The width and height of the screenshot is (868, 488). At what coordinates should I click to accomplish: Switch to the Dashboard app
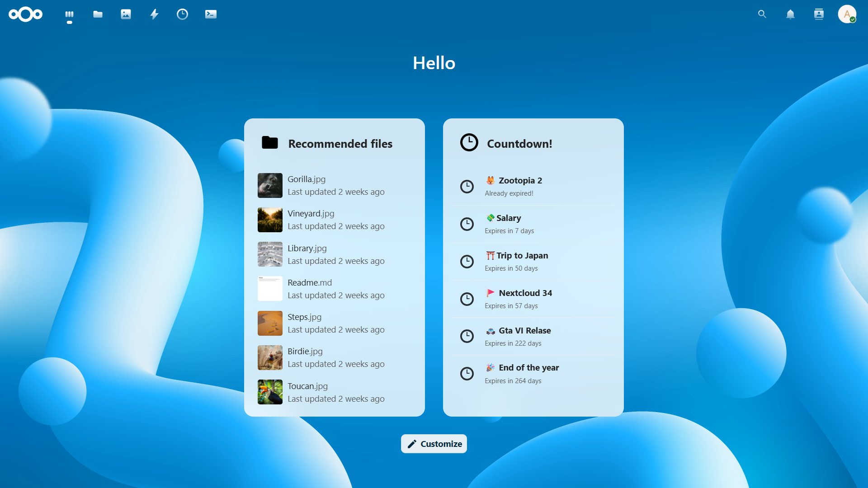click(69, 14)
